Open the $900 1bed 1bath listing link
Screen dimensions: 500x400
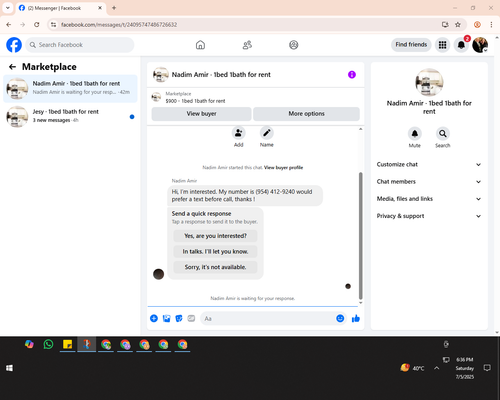195,101
